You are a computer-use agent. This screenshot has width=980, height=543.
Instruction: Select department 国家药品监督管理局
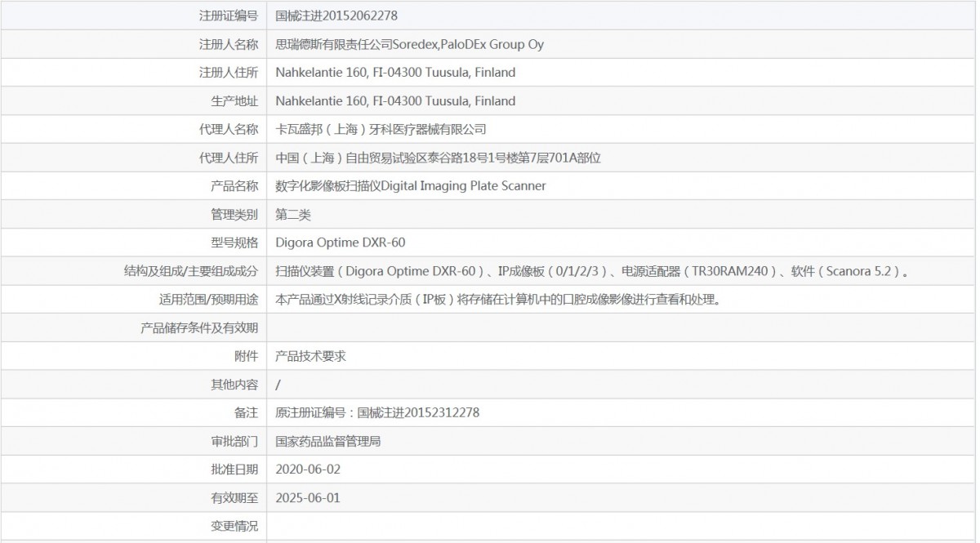click(328, 442)
